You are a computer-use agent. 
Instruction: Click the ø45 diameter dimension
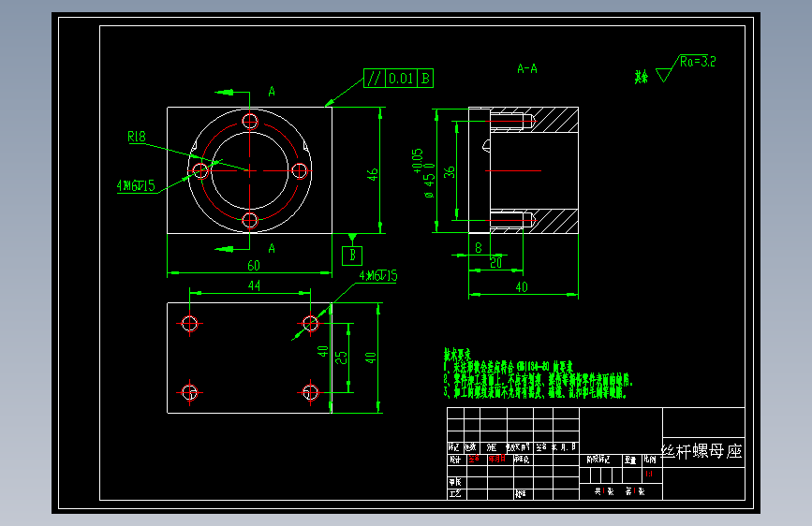429,182
